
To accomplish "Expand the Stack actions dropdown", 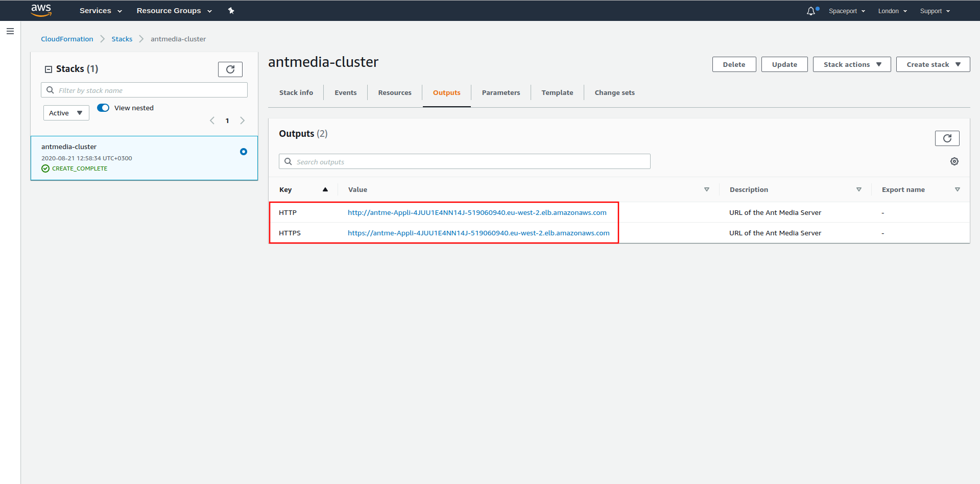I will coord(852,64).
